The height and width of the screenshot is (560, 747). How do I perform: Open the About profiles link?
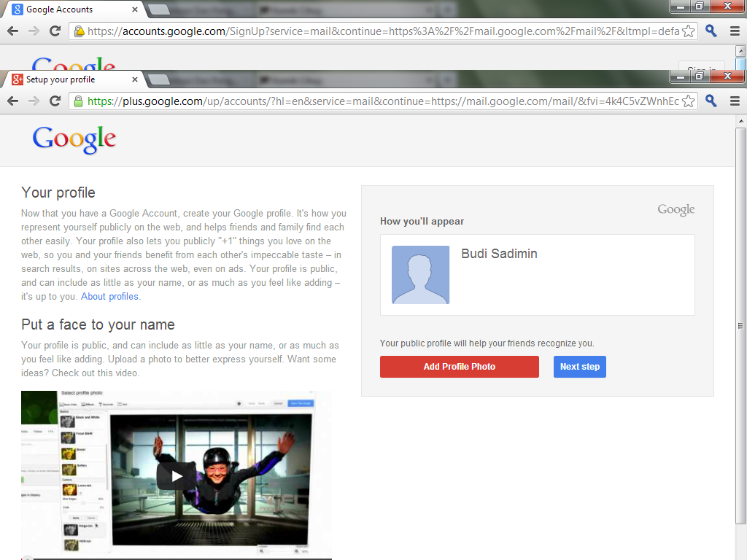click(x=109, y=296)
